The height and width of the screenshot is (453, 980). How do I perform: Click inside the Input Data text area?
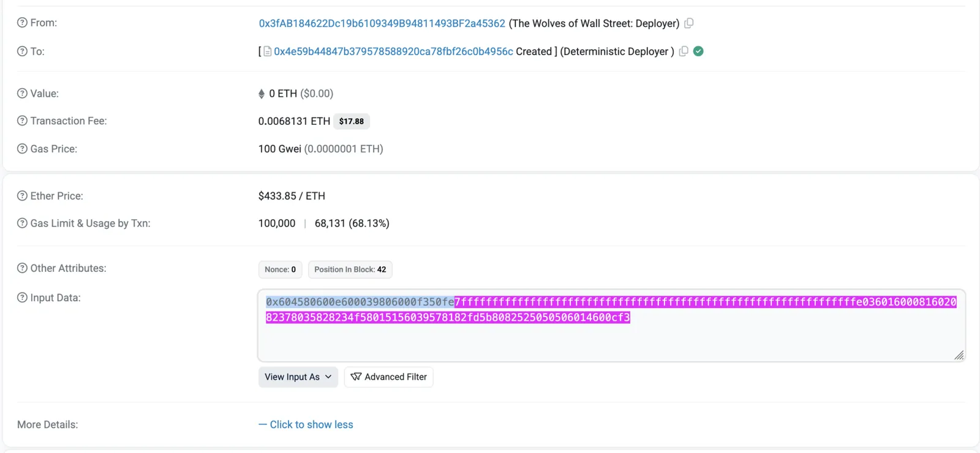coord(611,326)
